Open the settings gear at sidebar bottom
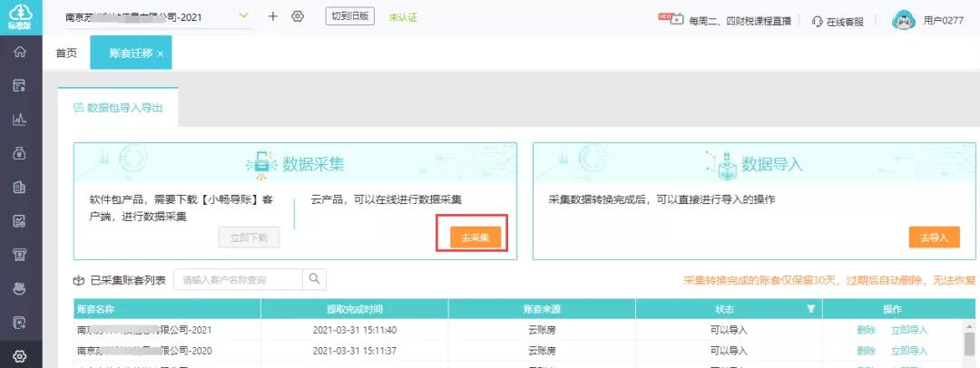The width and height of the screenshot is (980, 368). tap(19, 356)
